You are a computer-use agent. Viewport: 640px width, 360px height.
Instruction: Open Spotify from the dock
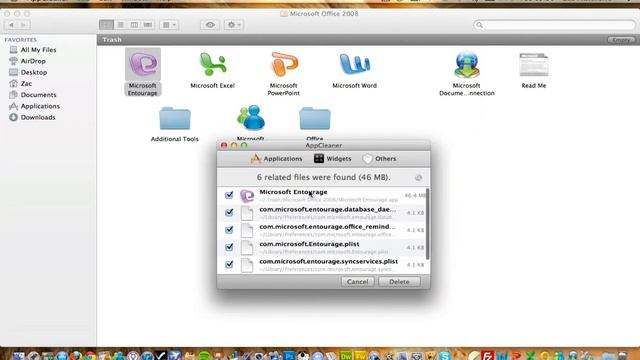pyautogui.click(x=204, y=356)
